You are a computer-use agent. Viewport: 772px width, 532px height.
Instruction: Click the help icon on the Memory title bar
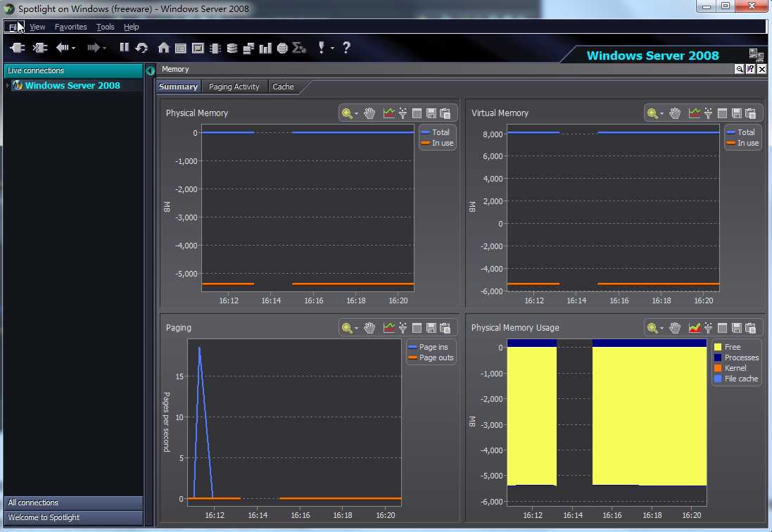click(750, 69)
